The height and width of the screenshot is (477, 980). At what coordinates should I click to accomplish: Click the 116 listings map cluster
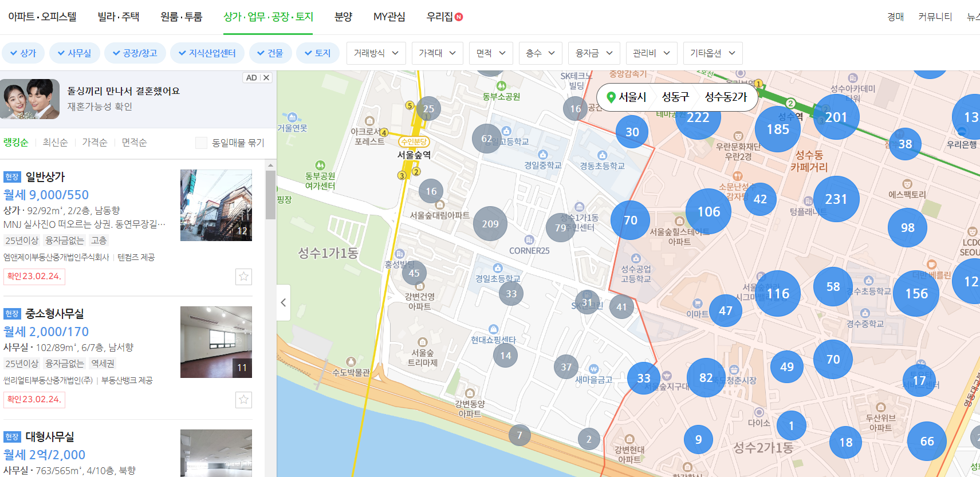point(778,294)
